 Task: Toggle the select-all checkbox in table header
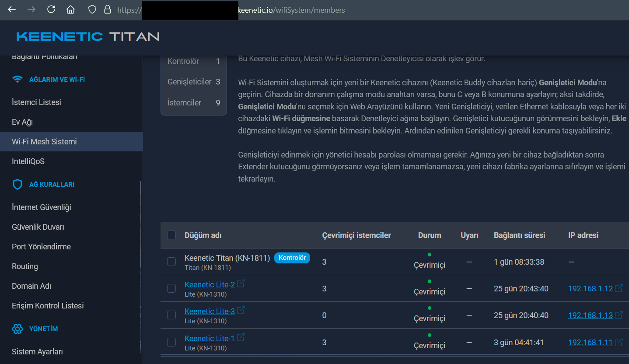tap(171, 235)
